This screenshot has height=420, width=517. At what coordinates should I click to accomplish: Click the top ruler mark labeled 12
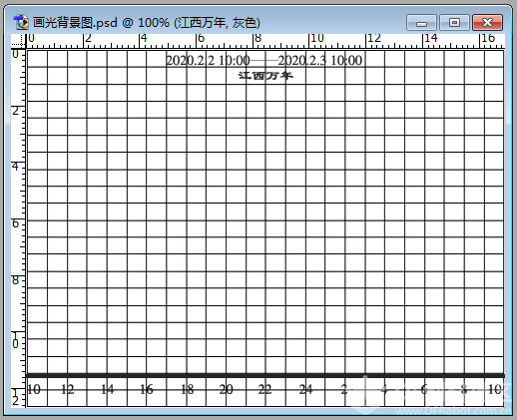click(374, 38)
